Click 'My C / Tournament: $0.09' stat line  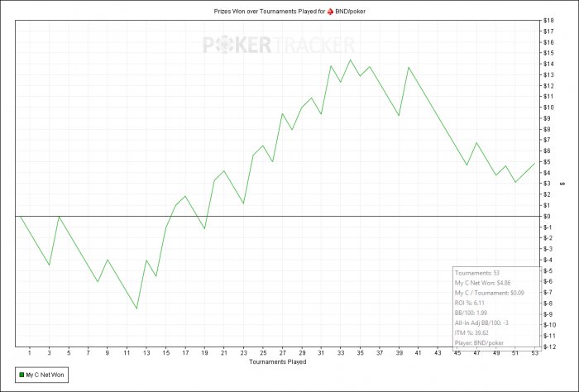tap(490, 293)
